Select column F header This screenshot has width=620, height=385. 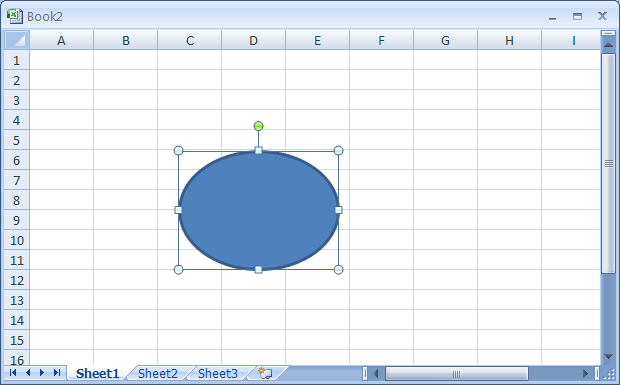(x=382, y=40)
